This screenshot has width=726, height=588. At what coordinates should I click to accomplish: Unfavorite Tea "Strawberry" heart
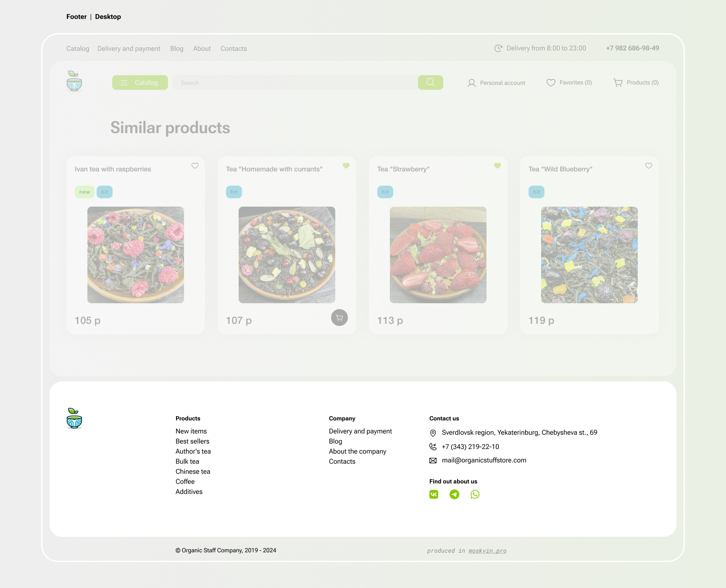point(497,165)
